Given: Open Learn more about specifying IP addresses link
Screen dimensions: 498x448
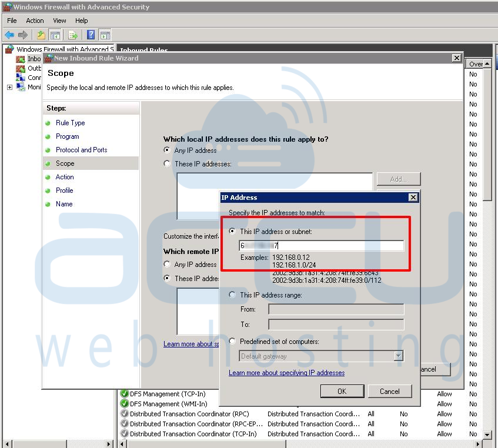Looking at the screenshot, I should click(x=286, y=373).
